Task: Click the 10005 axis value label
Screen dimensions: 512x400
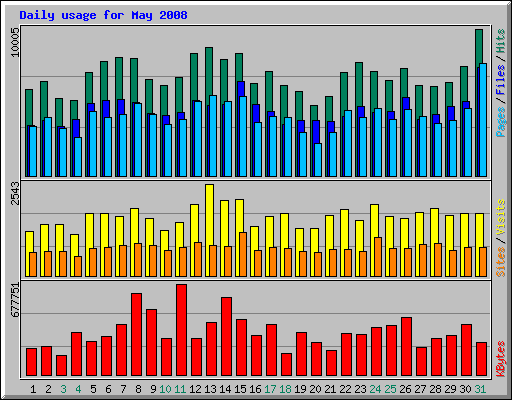Action: coord(15,42)
